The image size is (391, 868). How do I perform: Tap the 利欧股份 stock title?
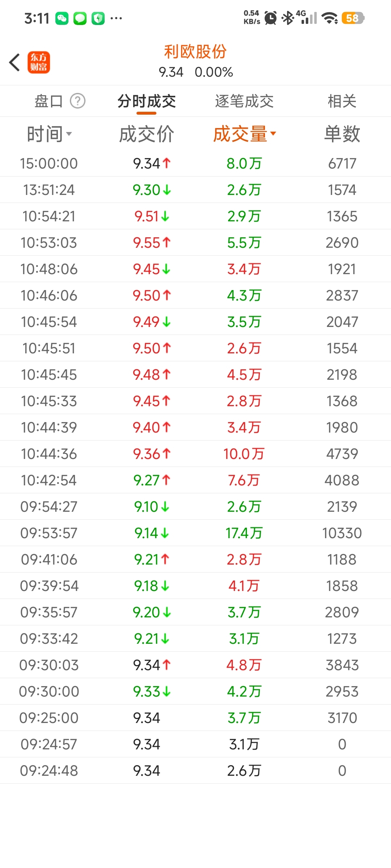(x=195, y=52)
